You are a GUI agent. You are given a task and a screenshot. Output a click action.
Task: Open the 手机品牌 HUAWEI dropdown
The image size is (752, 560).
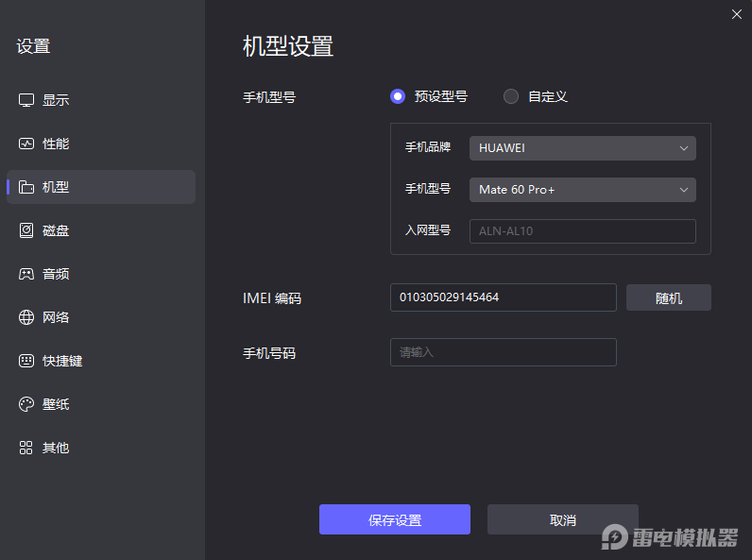point(582,148)
